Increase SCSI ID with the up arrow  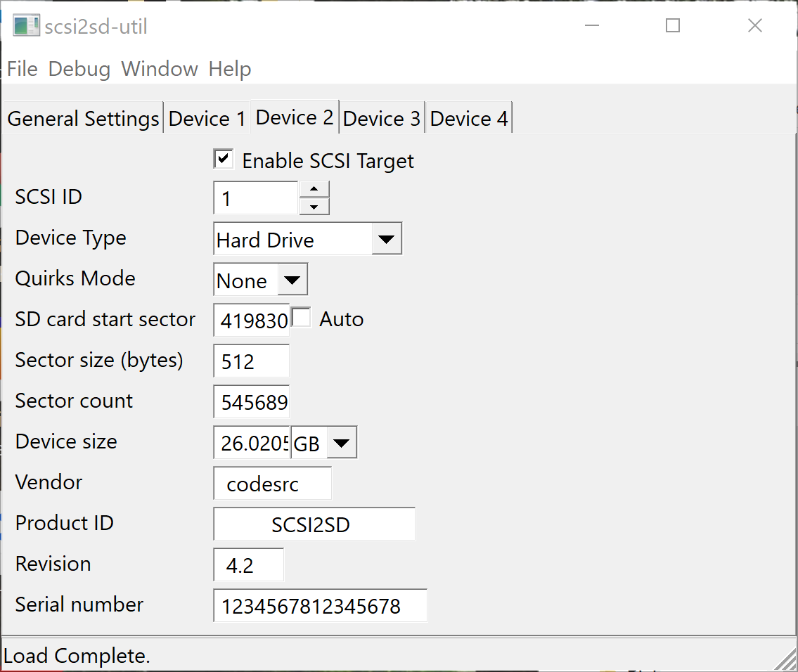pos(314,189)
